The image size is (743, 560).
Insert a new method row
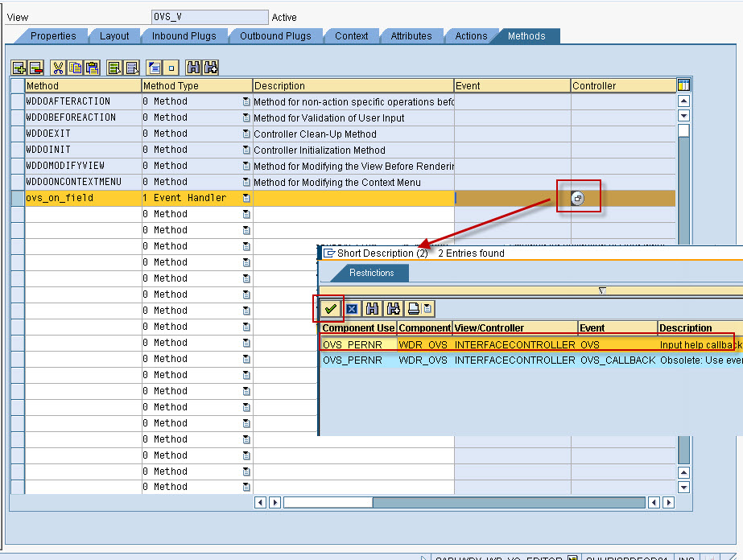point(19,68)
